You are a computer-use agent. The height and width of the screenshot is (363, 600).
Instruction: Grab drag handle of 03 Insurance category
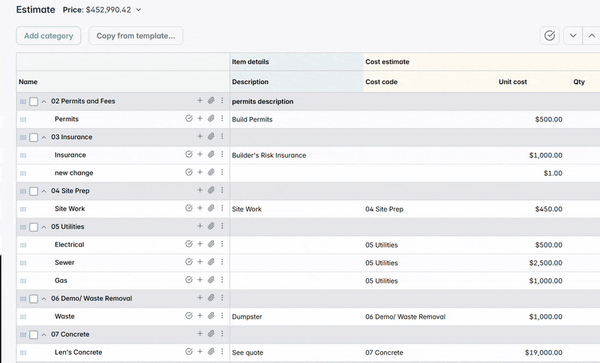23,137
